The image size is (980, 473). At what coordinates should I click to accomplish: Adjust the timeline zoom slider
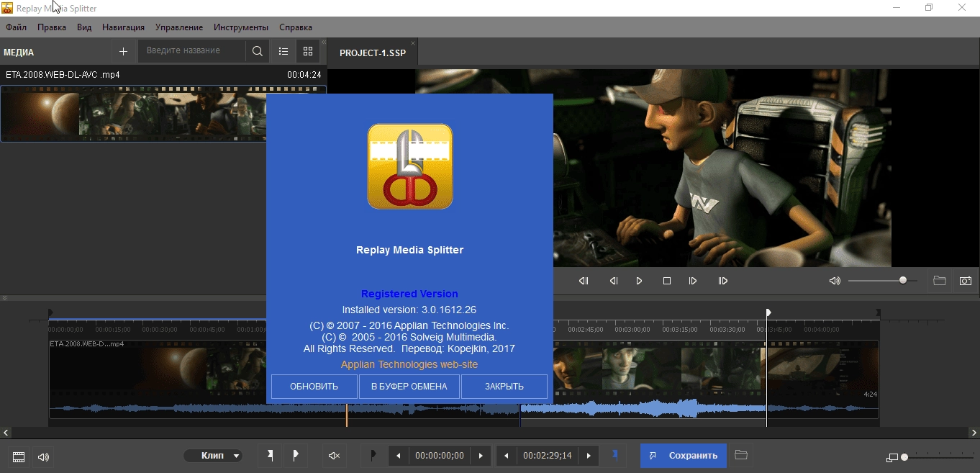point(938,457)
